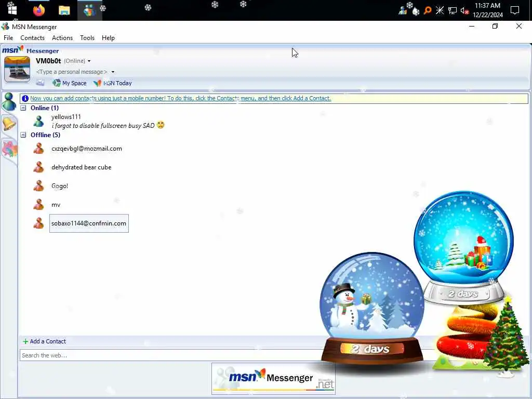Open MSN Today

(x=113, y=83)
